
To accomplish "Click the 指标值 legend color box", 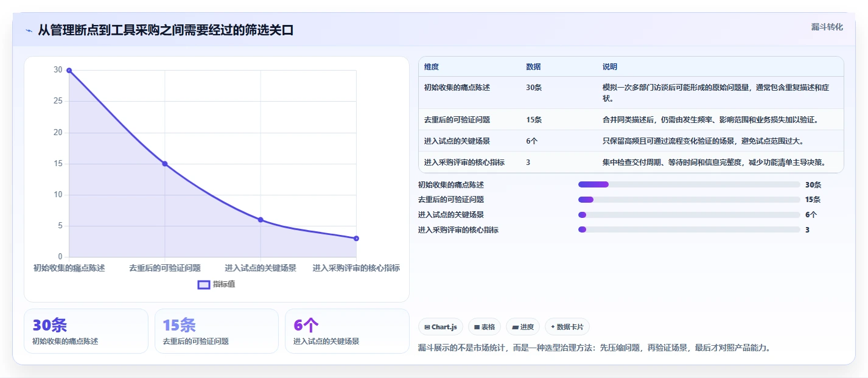I will (204, 284).
